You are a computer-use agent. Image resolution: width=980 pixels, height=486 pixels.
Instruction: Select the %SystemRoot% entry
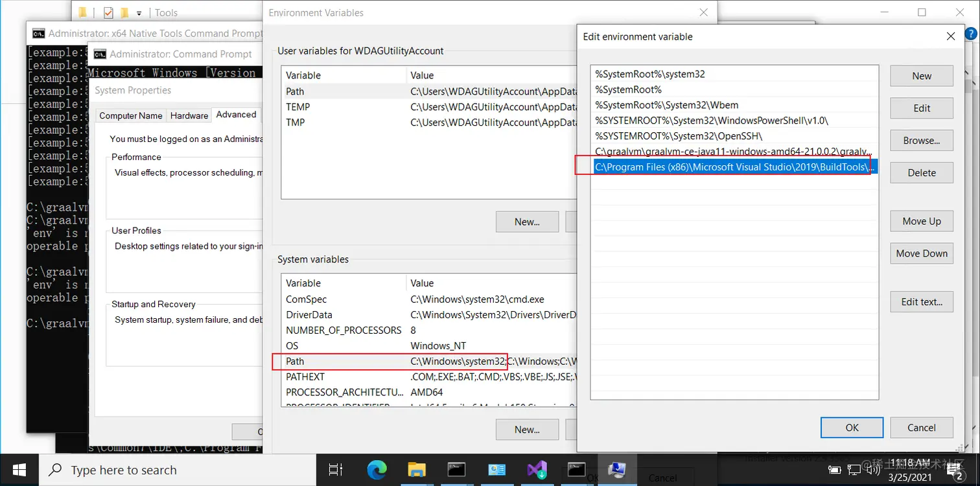(x=734, y=89)
